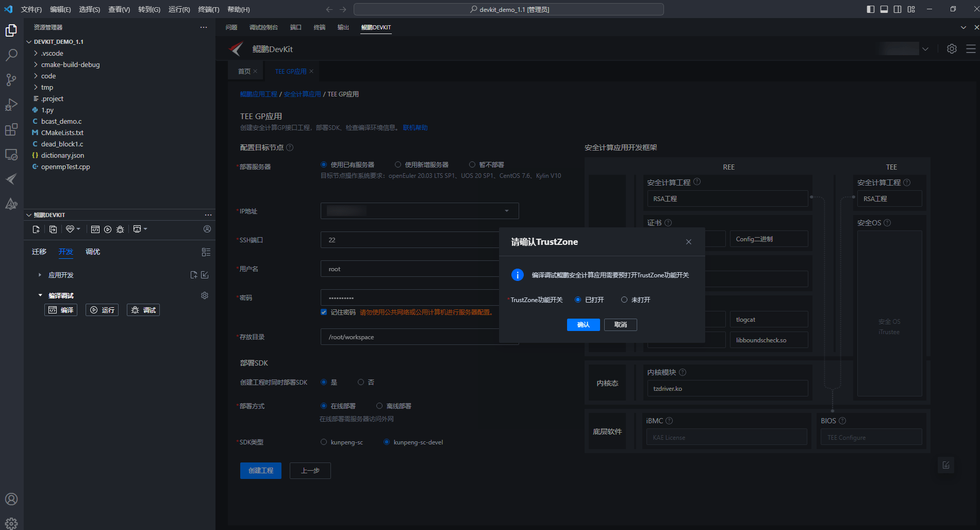This screenshot has width=980, height=530.
Task: Select 暂不部署 radio
Action: pos(472,164)
